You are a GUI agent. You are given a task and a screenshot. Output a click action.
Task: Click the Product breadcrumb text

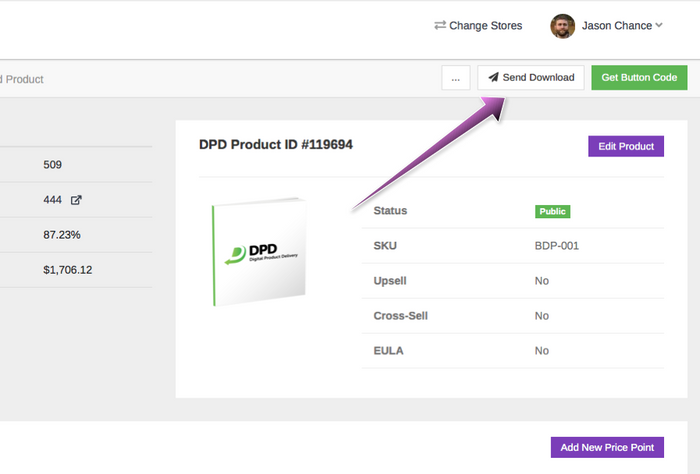click(x=25, y=79)
